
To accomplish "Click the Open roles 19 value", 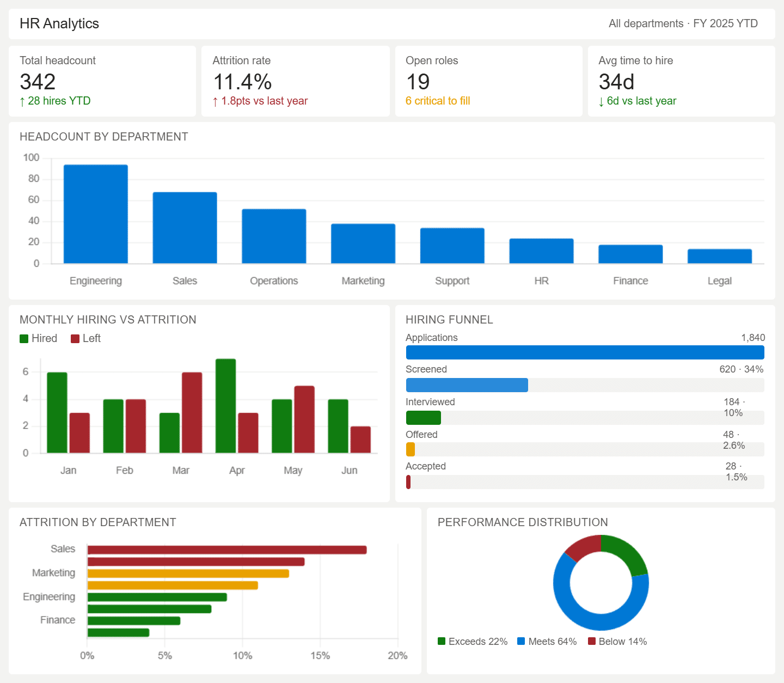I will coord(418,82).
